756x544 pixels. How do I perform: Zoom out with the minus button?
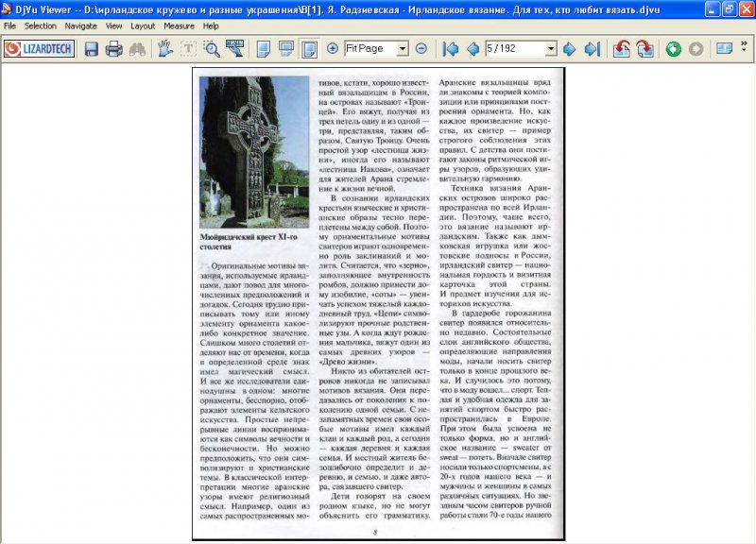coord(421,48)
